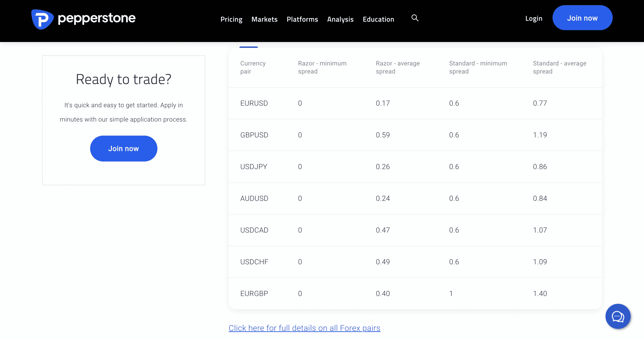Click USDJPY Razor average spread 0.26
Image resolution: width=644 pixels, height=340 pixels.
pos(383,167)
